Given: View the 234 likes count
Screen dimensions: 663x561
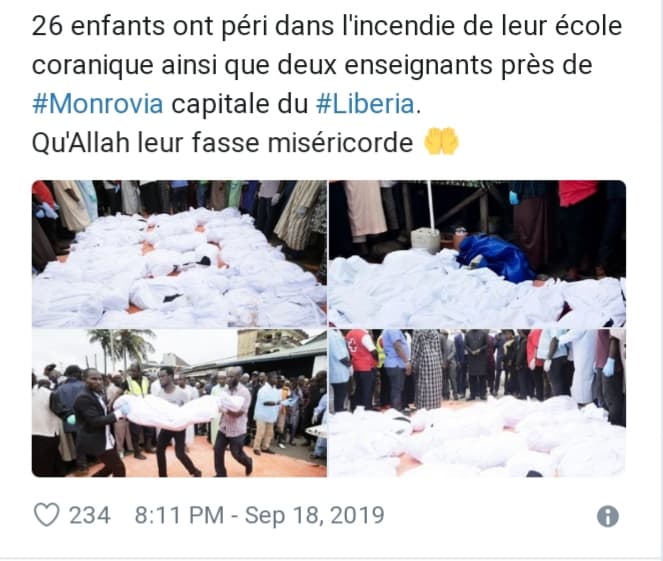Looking at the screenshot, I should click(90, 516).
